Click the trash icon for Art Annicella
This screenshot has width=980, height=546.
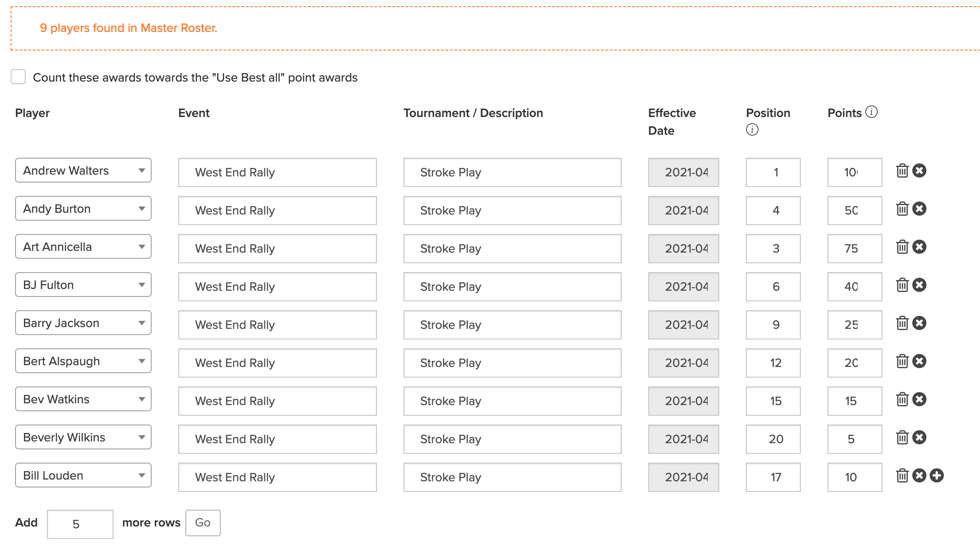[x=902, y=247]
